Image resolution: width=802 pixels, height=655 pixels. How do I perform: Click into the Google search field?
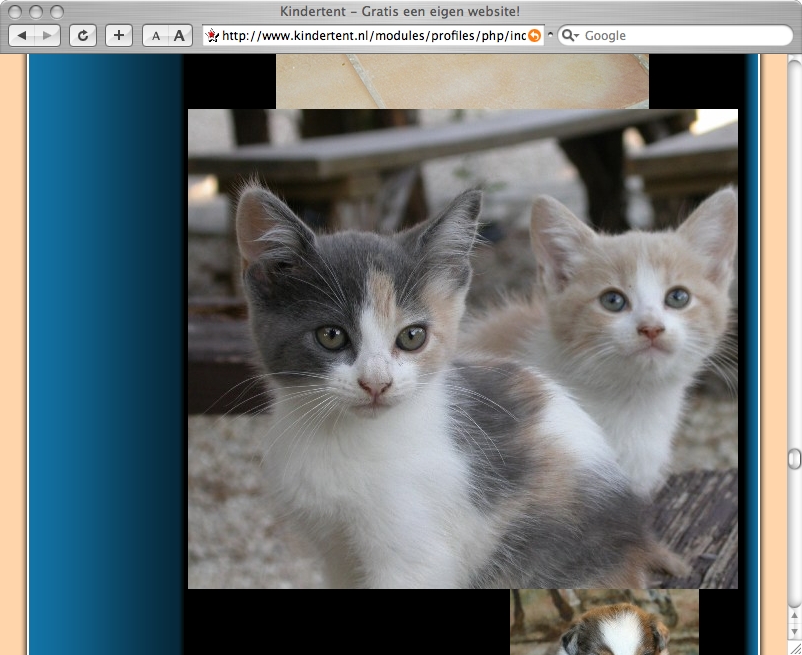coord(680,36)
